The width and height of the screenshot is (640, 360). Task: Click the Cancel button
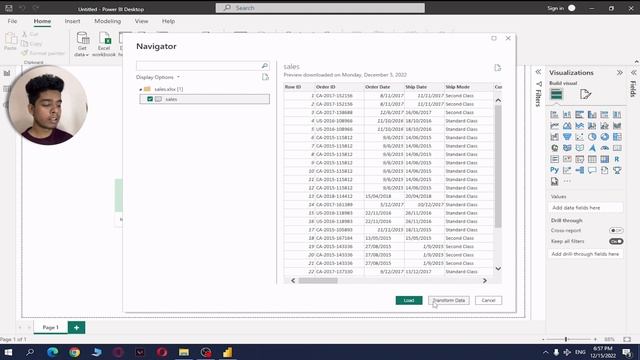pyautogui.click(x=489, y=300)
